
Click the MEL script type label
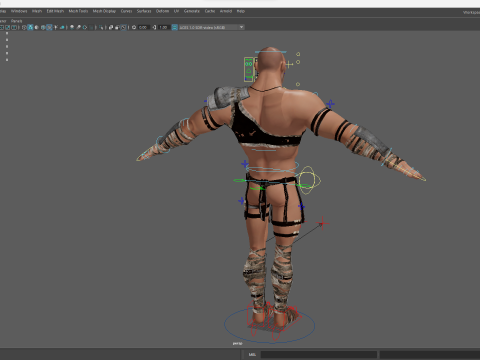[x=252, y=354]
